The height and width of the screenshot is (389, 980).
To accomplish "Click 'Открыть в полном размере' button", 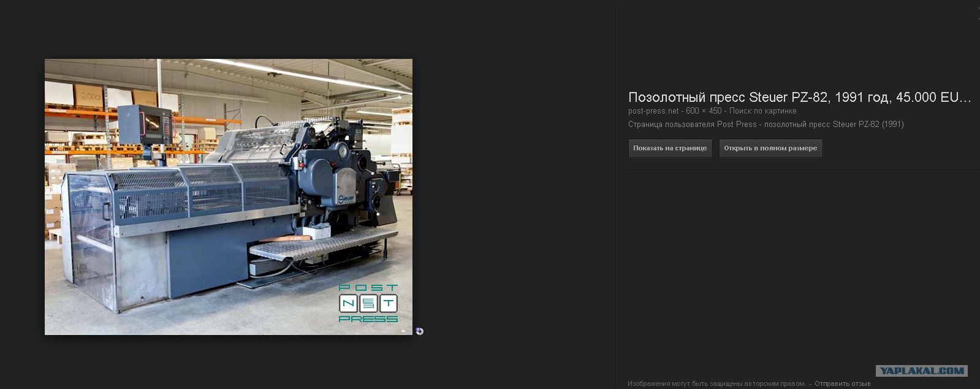I will (770, 148).
